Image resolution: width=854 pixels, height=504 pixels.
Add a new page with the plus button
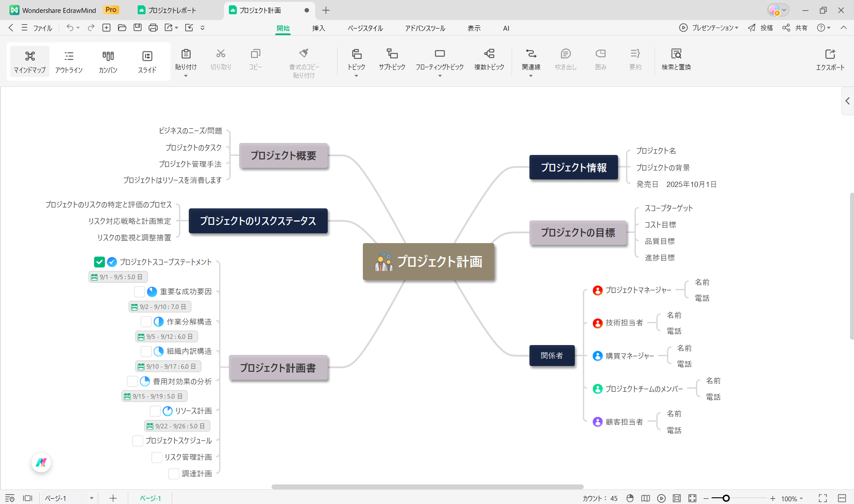point(113,498)
